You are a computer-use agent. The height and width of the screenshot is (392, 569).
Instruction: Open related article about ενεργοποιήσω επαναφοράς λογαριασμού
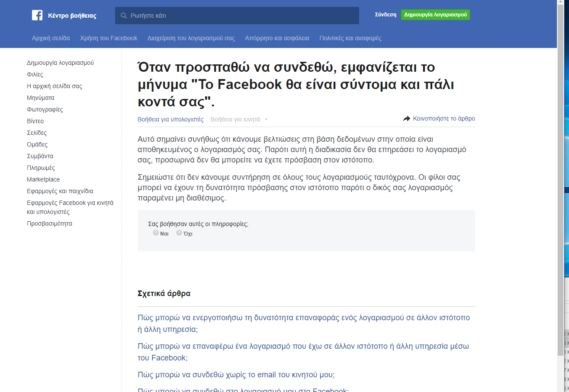tap(304, 323)
